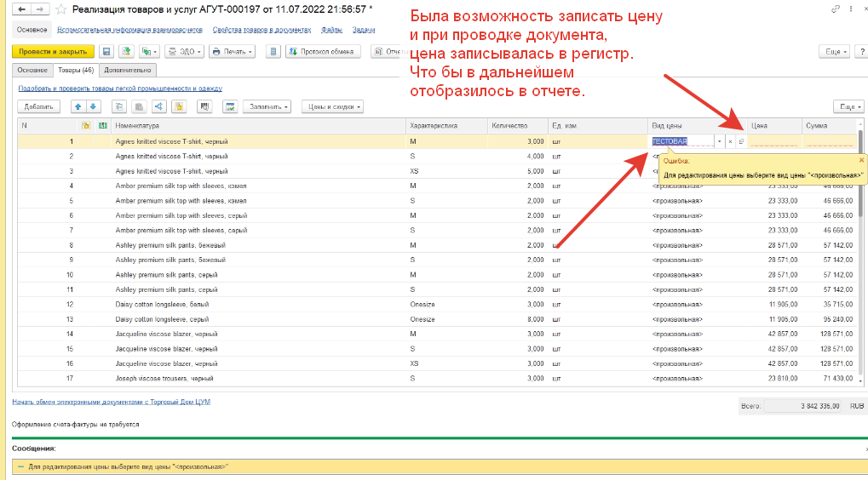Open the Печать dropdown menu
This screenshot has width=868, height=480.
point(233,51)
